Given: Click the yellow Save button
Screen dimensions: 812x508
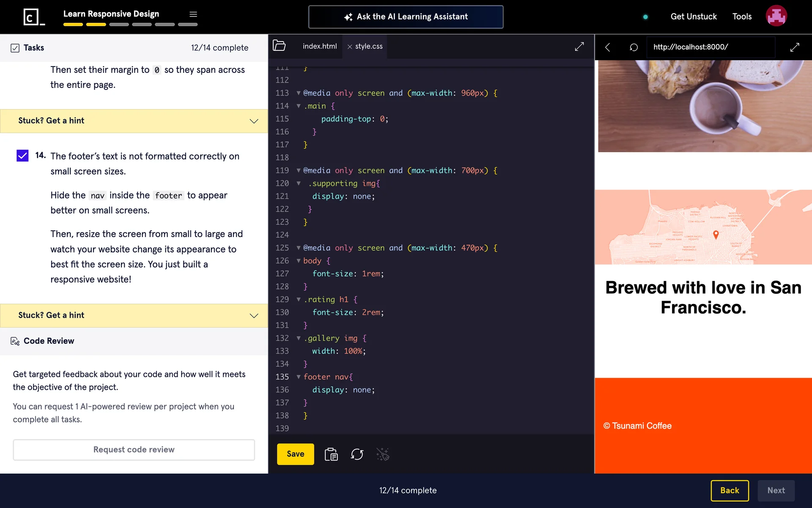Looking at the screenshot, I should point(295,454).
